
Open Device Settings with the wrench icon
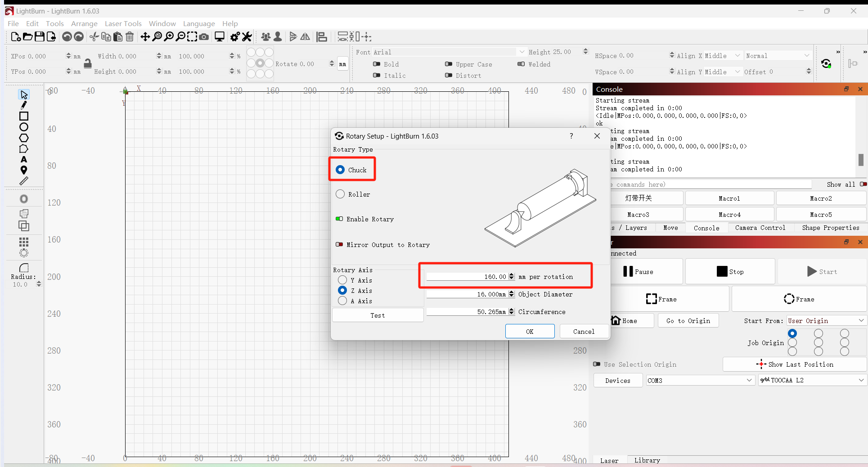coord(247,37)
